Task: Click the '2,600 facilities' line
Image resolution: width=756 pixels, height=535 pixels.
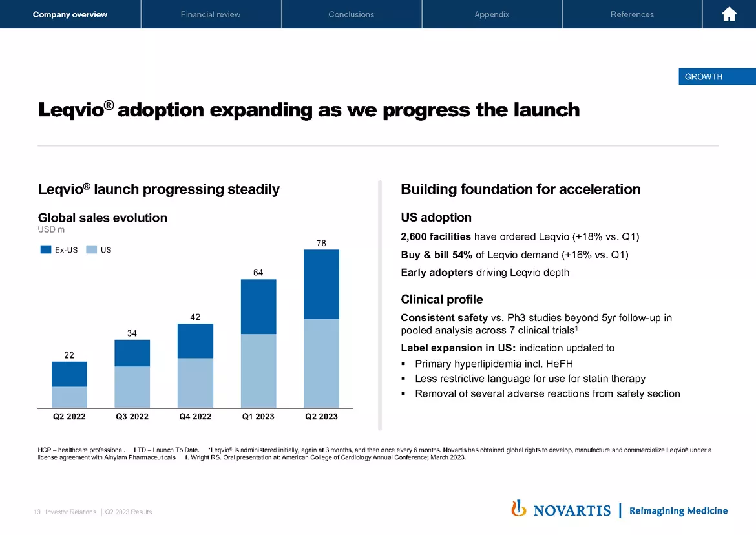Action: click(520, 236)
